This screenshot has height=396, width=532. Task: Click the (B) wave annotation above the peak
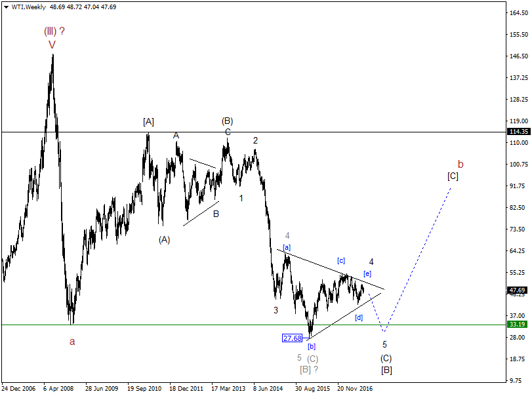click(226, 121)
